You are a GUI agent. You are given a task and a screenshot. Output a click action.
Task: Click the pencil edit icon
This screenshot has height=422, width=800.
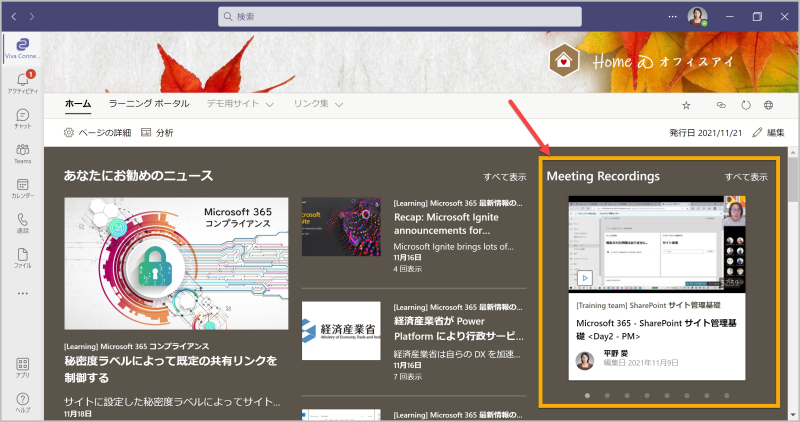pyautogui.click(x=757, y=133)
